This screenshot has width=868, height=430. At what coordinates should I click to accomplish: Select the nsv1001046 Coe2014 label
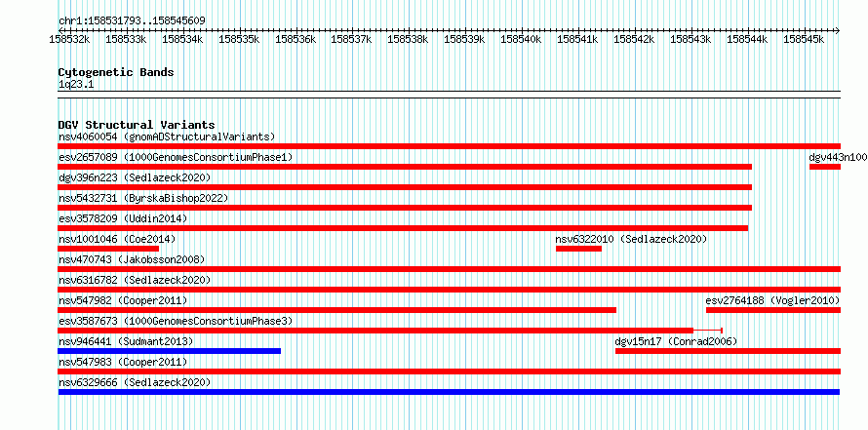117,239
